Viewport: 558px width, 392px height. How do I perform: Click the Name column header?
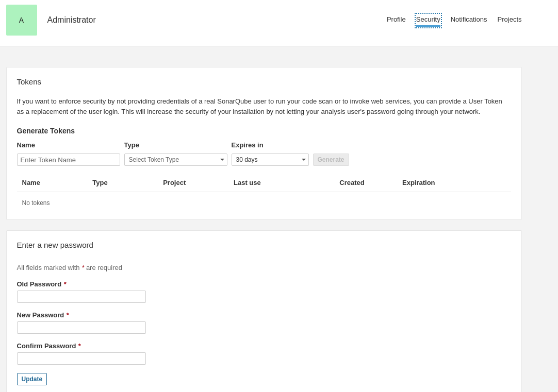[x=31, y=182]
